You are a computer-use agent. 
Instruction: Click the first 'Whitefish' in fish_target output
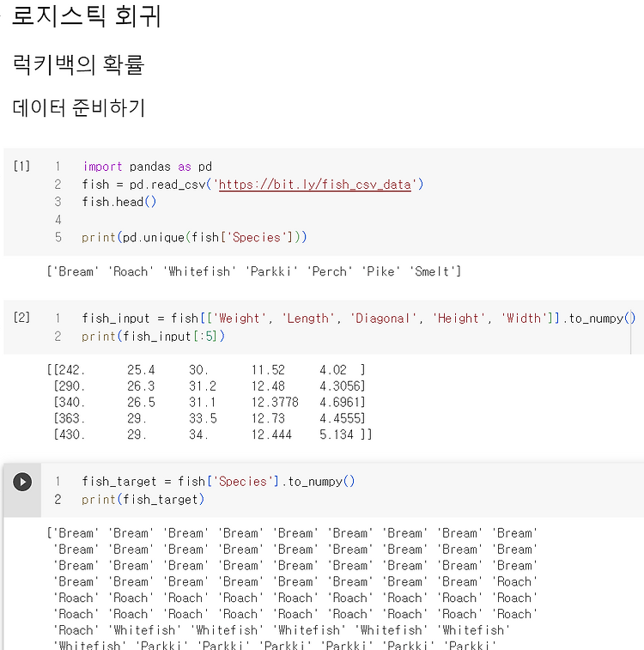click(x=144, y=630)
